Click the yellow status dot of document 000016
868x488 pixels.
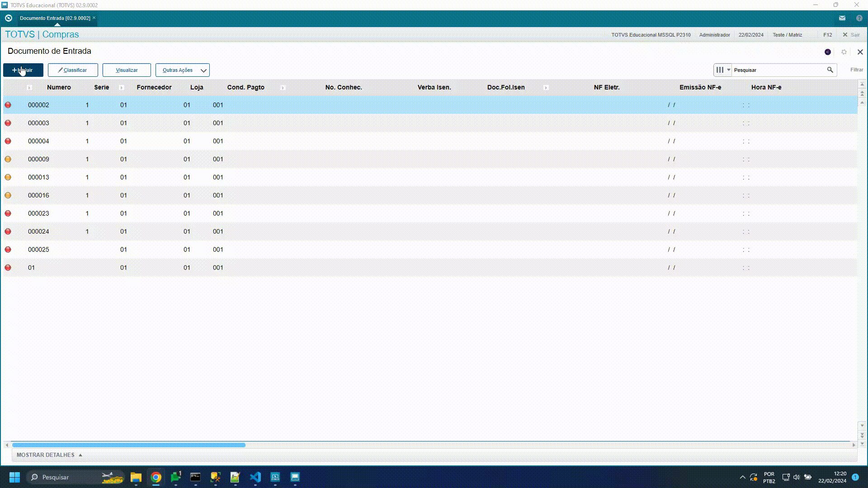point(8,195)
